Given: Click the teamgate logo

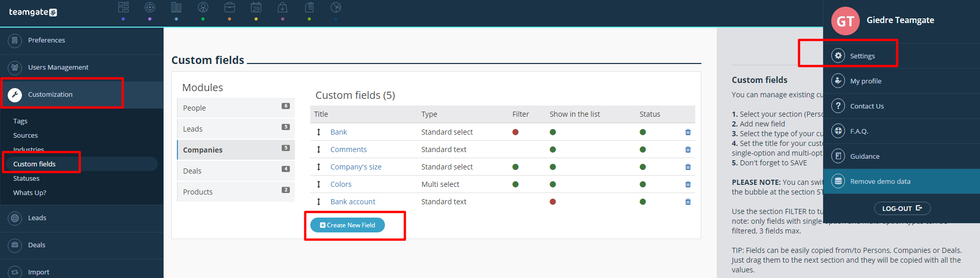Looking at the screenshot, I should click(33, 12).
